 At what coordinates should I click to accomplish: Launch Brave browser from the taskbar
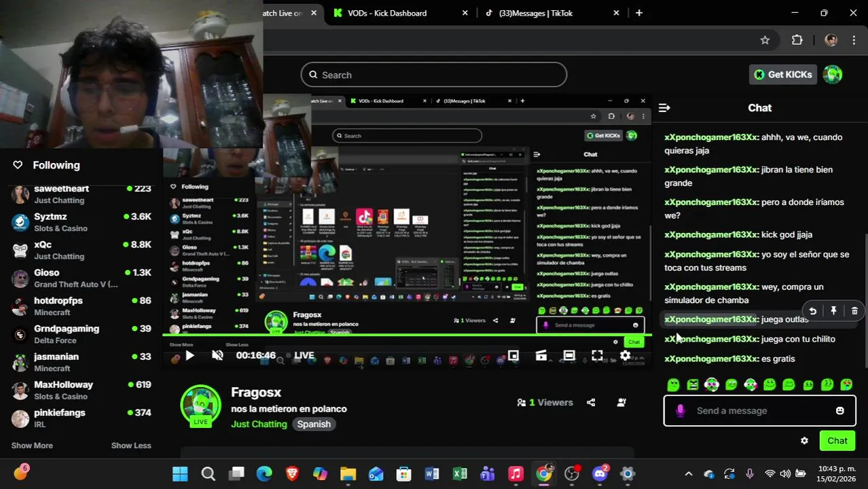point(292,473)
